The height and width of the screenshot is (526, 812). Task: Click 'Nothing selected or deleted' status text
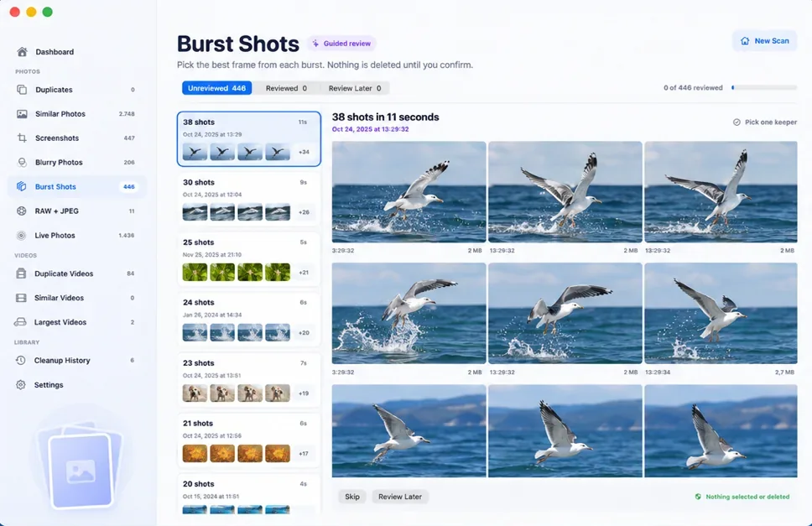click(747, 497)
